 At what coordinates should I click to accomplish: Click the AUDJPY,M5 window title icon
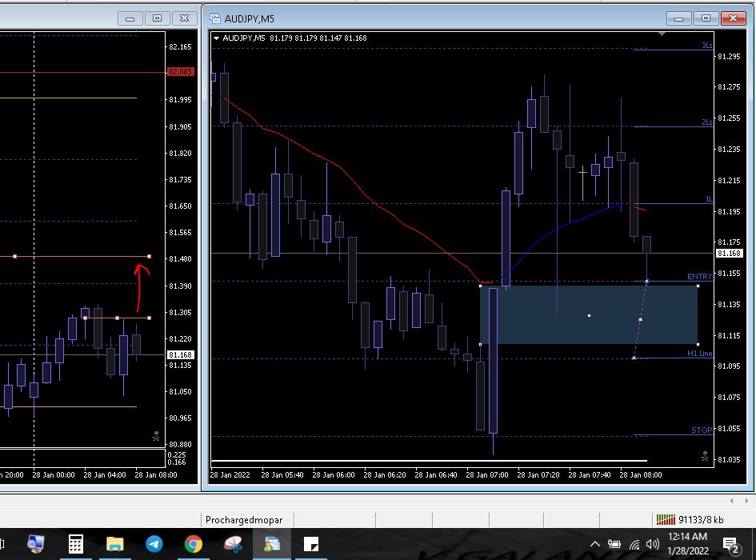pyautogui.click(x=215, y=19)
